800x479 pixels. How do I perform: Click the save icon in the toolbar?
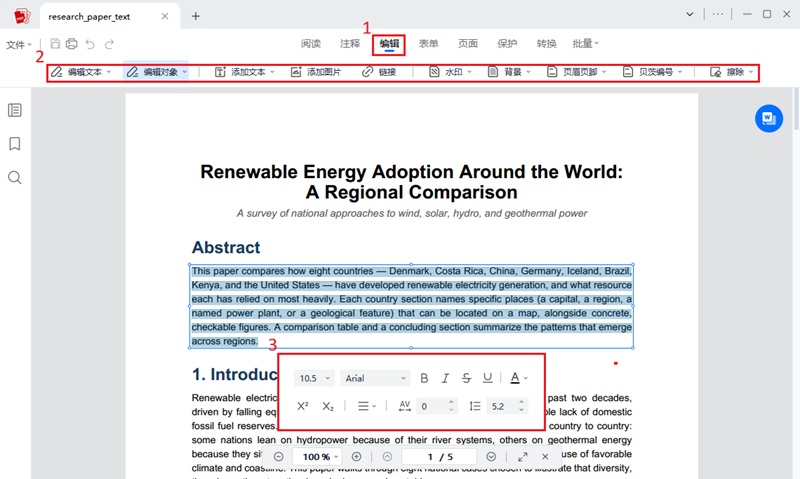point(55,44)
